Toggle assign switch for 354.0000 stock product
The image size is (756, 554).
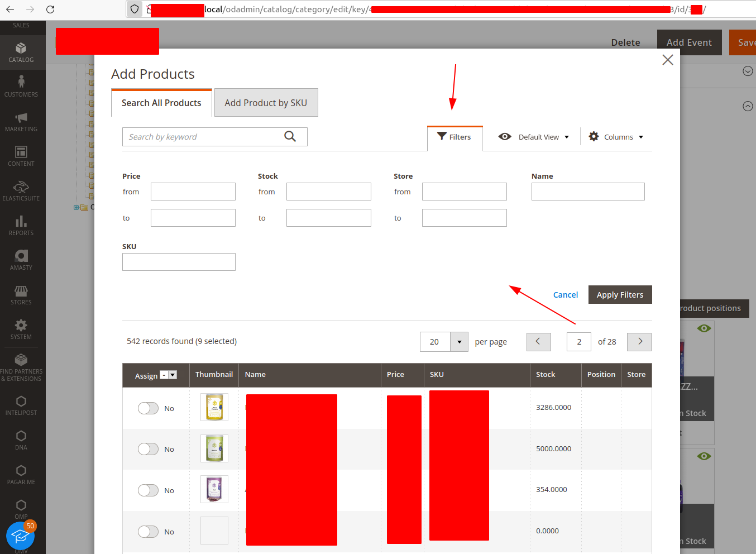coord(148,490)
